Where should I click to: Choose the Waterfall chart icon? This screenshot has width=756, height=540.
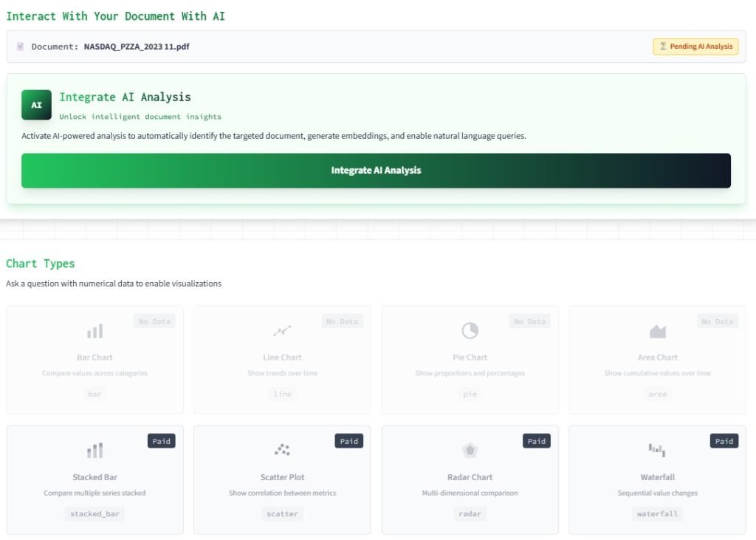(x=657, y=450)
